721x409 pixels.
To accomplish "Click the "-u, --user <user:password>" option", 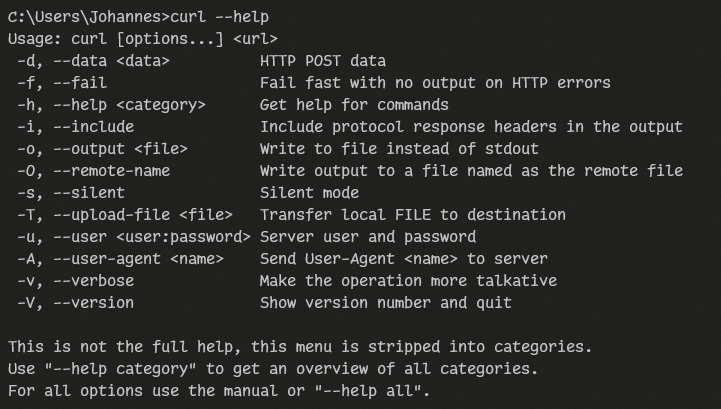I will pos(133,237).
